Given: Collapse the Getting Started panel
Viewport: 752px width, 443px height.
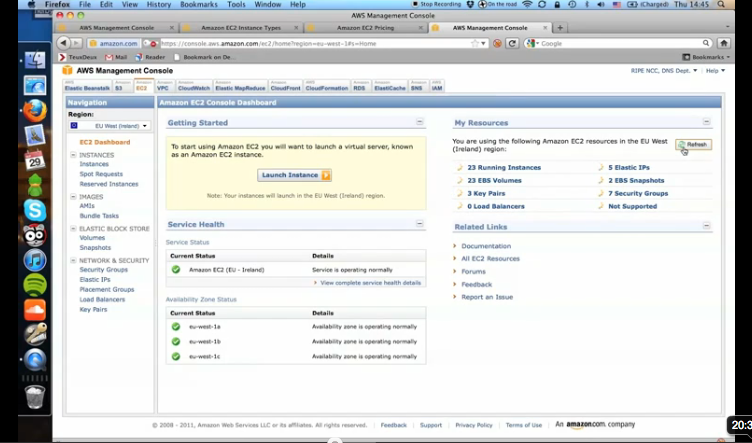Looking at the screenshot, I should [420, 122].
